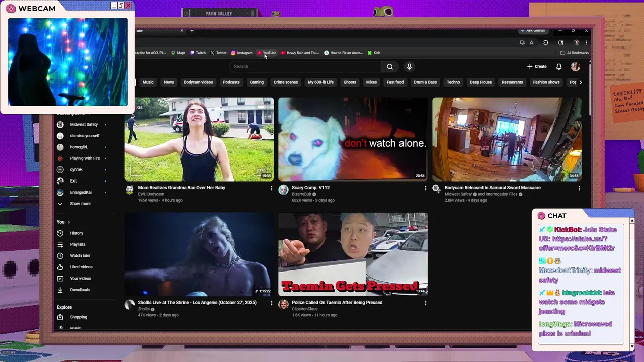Click the webcam overlay close X button

pyautogui.click(x=128, y=5)
